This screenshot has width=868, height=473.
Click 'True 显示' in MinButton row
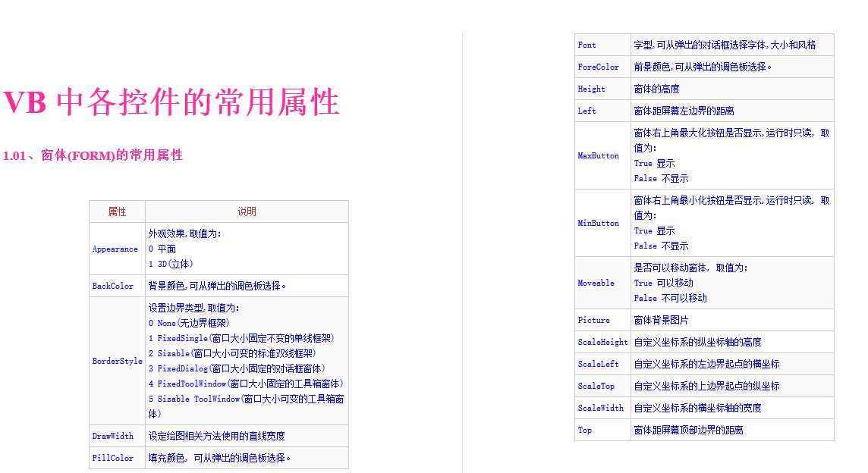654,230
